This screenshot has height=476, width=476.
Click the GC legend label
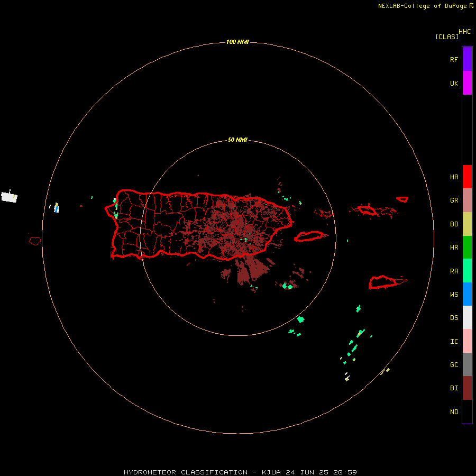tap(454, 365)
